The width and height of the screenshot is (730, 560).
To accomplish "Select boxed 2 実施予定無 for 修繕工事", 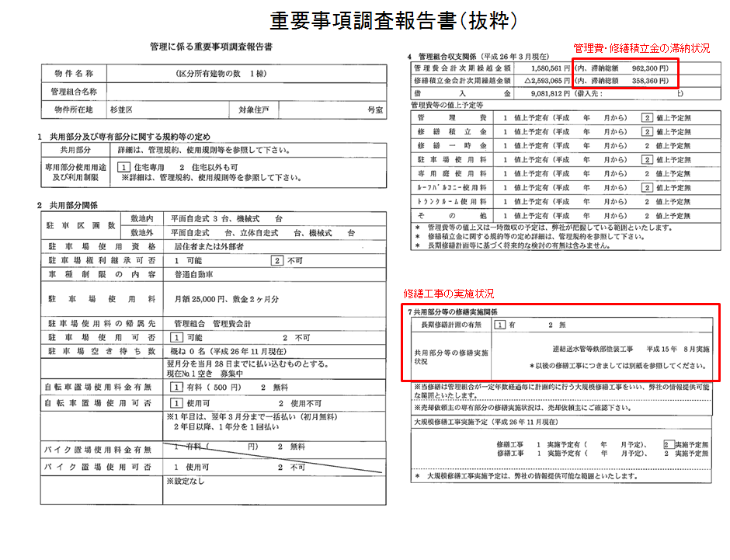I will coord(686,444).
